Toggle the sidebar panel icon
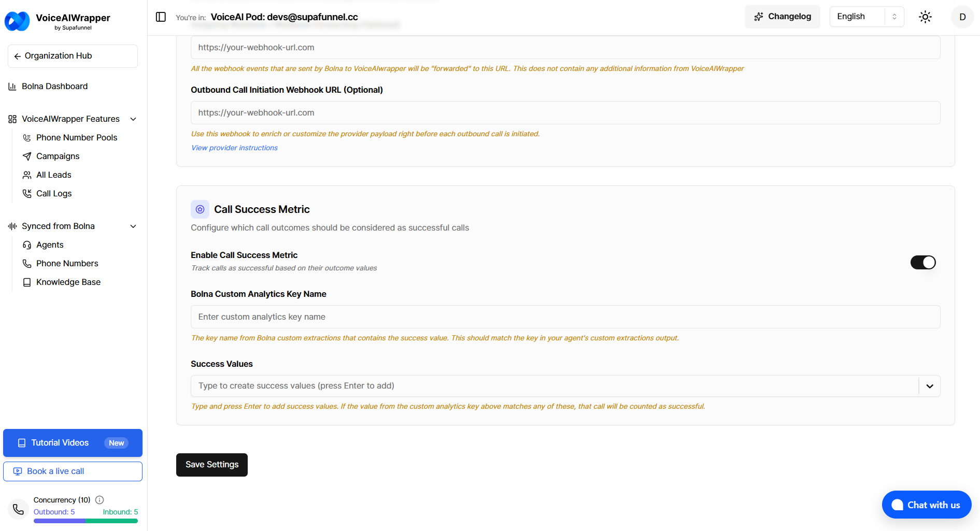The image size is (980, 531). 161,17
